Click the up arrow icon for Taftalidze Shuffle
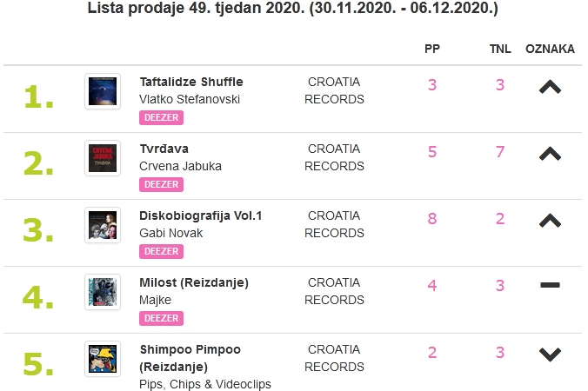Screen dimensions: 588x391 550,87
